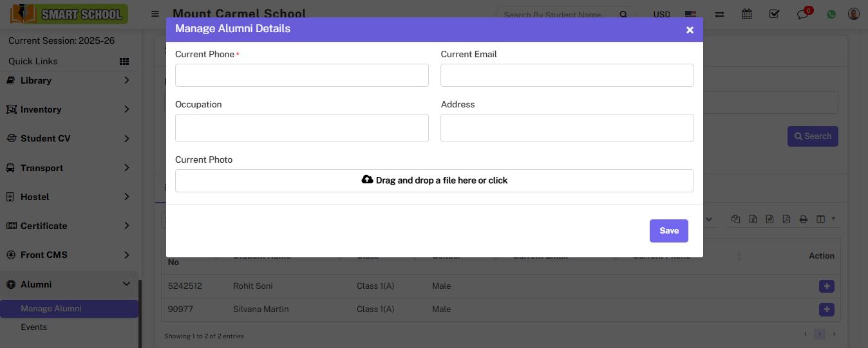868x348 pixels.
Task: Open the Quick Links grid icon
Action: [x=124, y=61]
